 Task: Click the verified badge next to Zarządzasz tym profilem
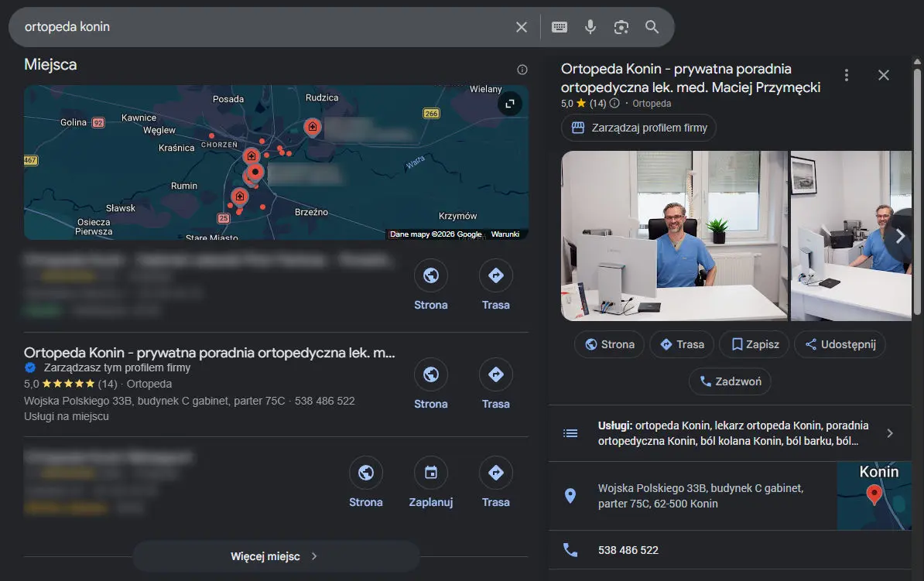[x=30, y=367]
